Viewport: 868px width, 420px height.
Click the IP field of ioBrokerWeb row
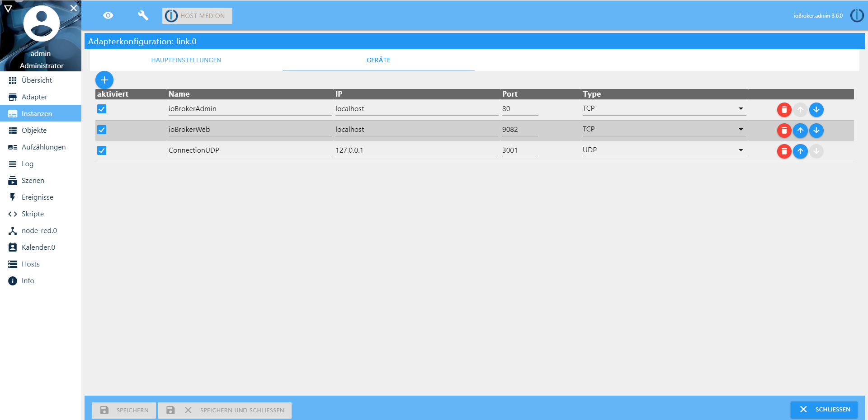point(417,130)
